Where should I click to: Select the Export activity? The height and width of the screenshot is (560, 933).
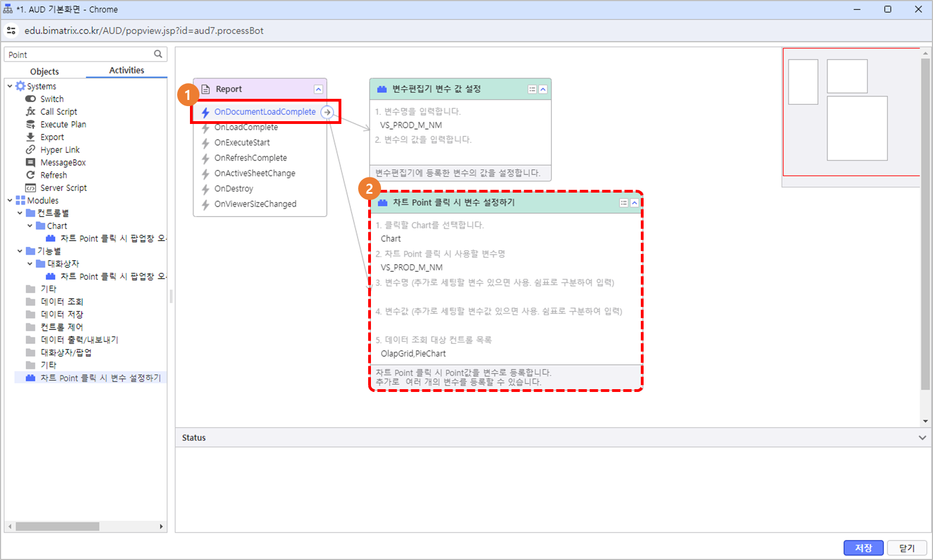[x=52, y=137]
